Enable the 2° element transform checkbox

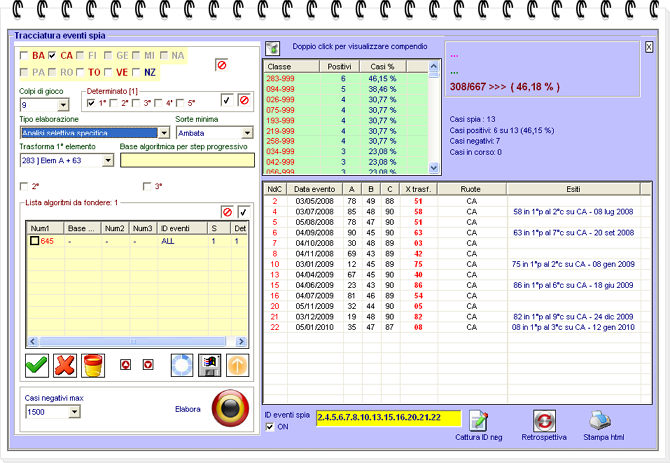click(24, 186)
